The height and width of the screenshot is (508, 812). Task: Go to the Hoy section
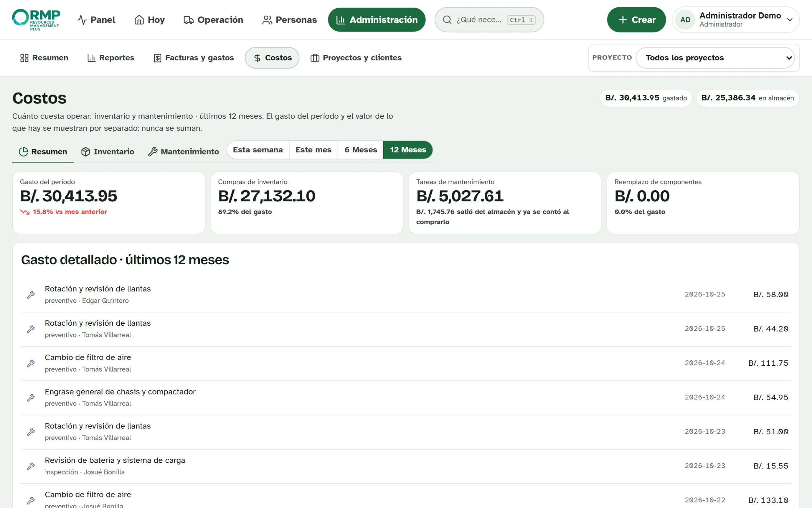pos(149,20)
